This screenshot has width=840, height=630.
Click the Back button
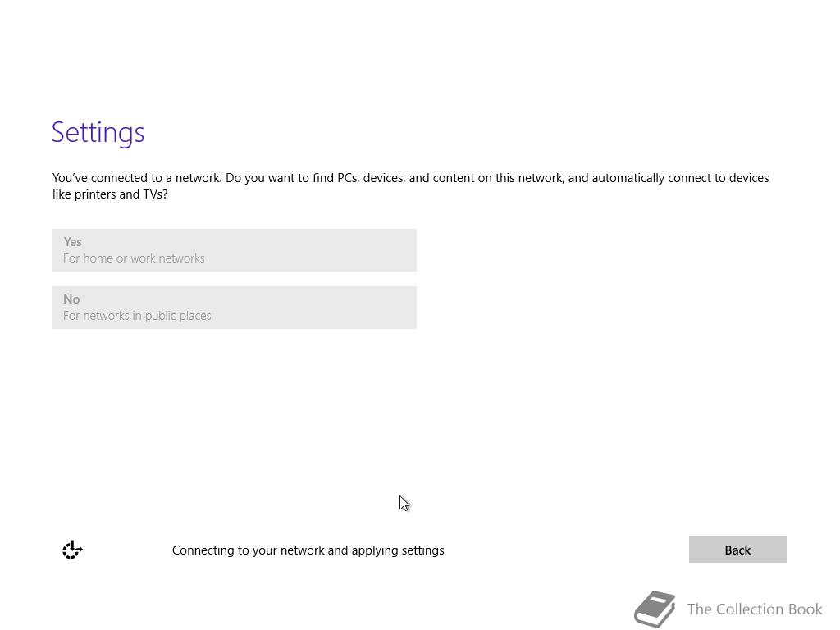[737, 550]
